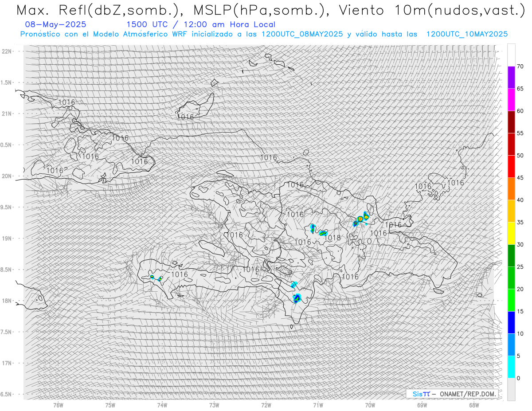
Task: Select the "45" colorbar value
Action: 520,178
